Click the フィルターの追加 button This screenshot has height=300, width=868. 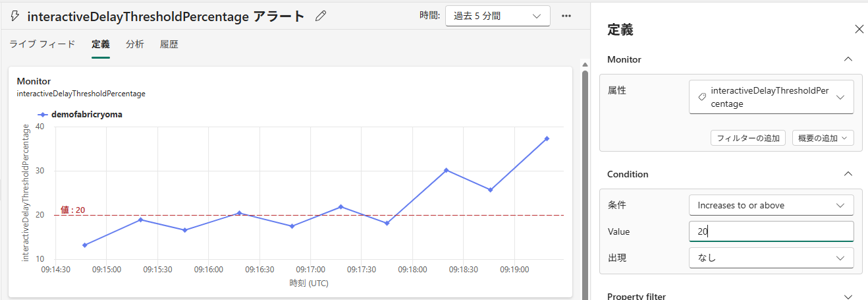coord(748,138)
